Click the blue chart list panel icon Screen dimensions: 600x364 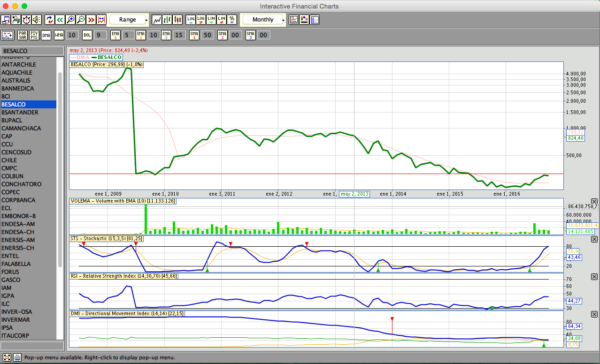point(315,20)
